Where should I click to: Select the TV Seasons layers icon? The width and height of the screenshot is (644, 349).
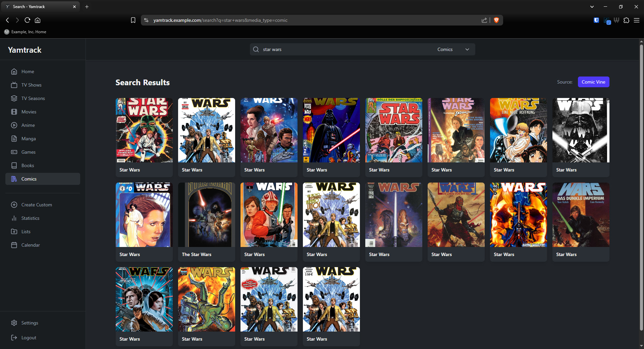point(14,98)
